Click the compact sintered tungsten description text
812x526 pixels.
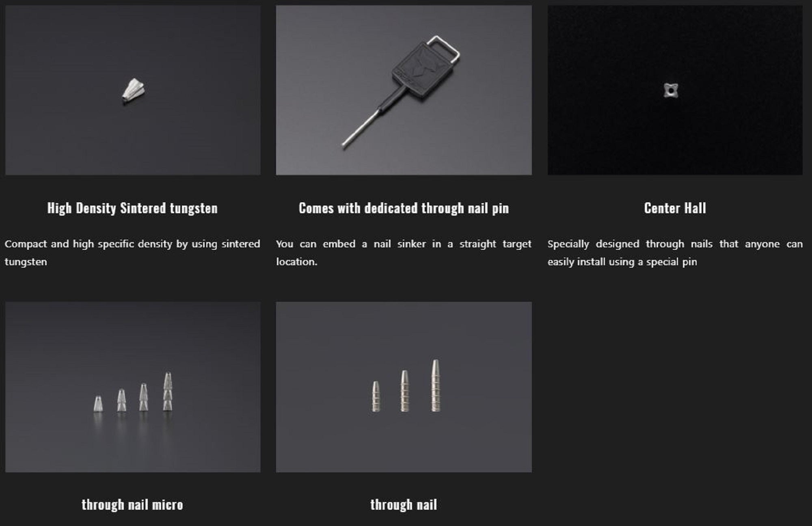click(x=132, y=252)
